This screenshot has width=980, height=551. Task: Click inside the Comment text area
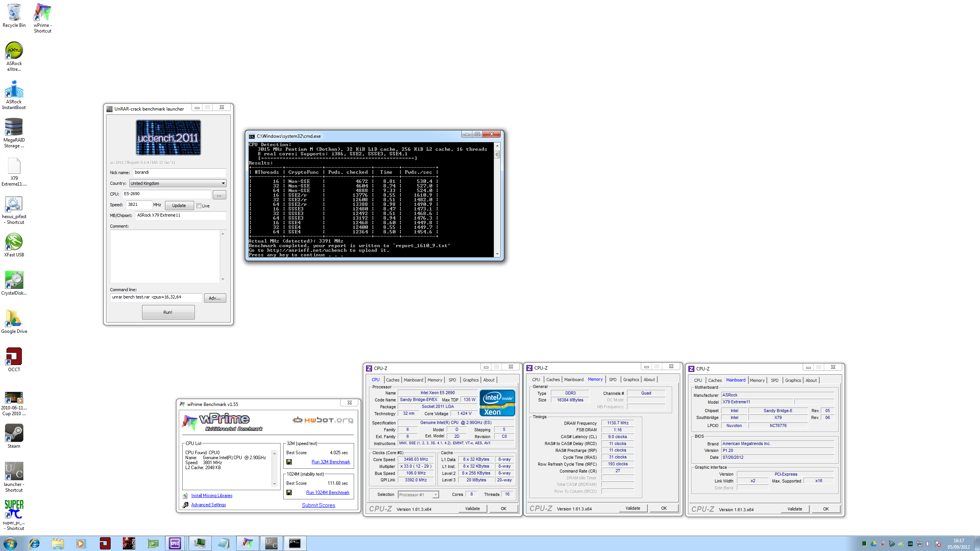(x=165, y=256)
